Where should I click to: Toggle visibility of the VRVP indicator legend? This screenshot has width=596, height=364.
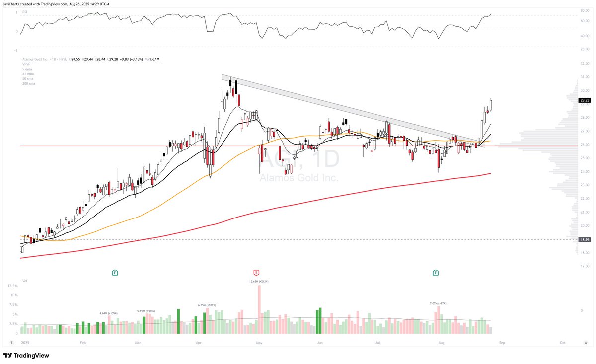point(26,65)
